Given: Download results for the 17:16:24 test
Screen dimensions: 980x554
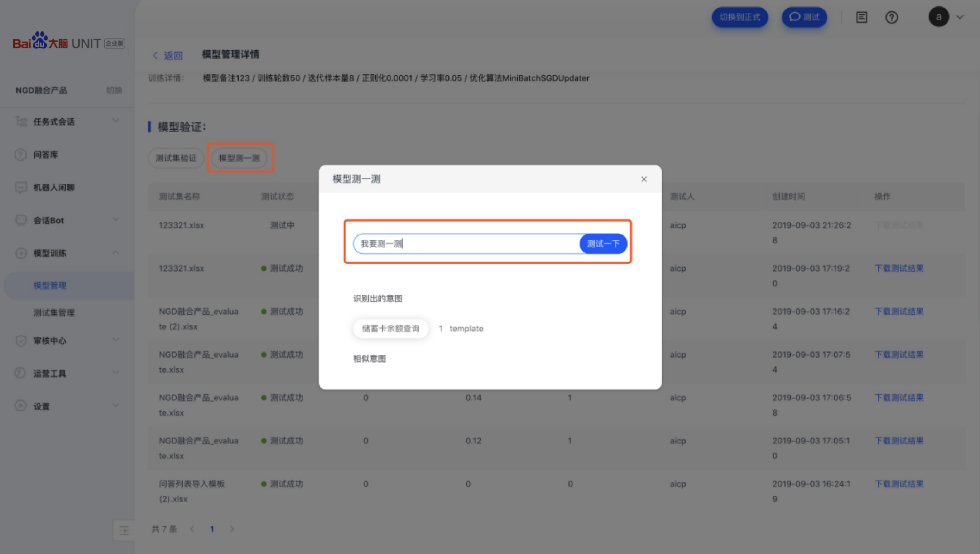Looking at the screenshot, I should 899,311.
